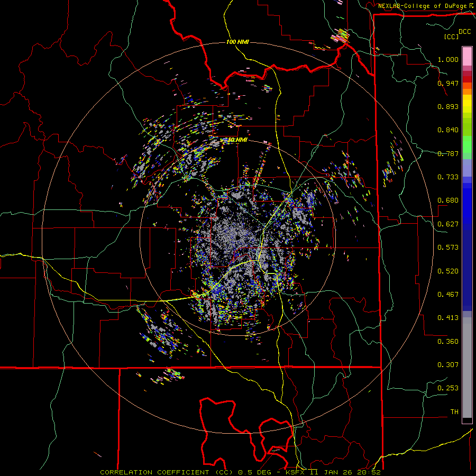Click the 0.253 scale value
Screen dimensions: 476x476
click(x=448, y=388)
